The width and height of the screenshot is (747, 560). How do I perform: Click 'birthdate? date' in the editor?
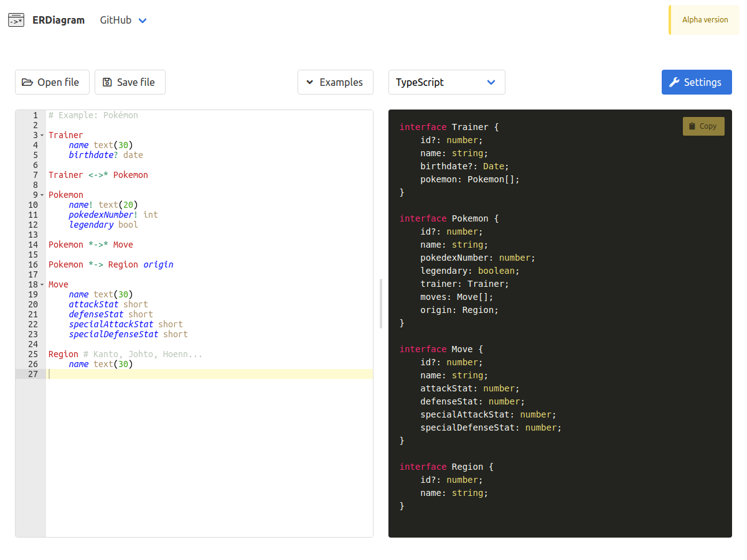106,155
